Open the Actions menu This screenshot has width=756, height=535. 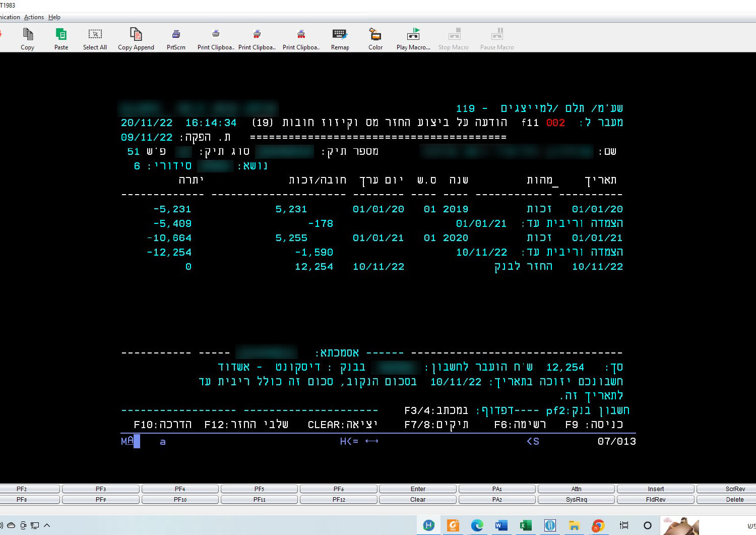pyautogui.click(x=34, y=17)
